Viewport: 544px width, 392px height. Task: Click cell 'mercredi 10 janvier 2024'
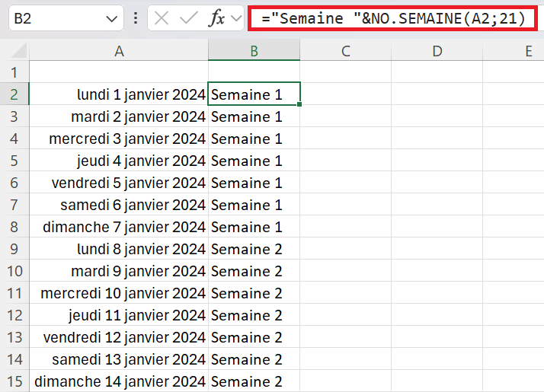(119, 293)
